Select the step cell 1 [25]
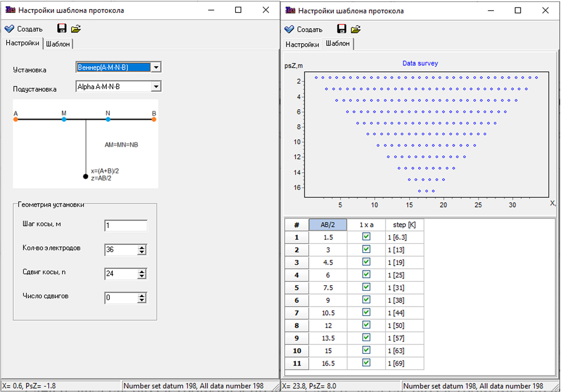Image resolution: width=561 pixels, height=392 pixels. click(405, 275)
